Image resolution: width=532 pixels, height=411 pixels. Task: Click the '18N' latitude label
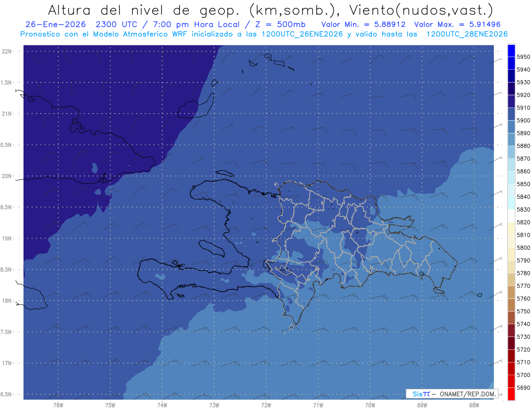click(7, 301)
